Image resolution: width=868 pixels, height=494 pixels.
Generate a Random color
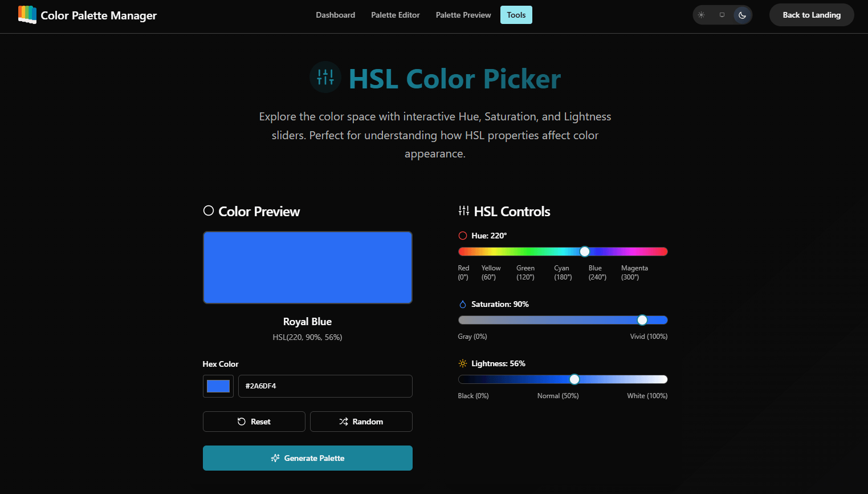[x=361, y=422]
